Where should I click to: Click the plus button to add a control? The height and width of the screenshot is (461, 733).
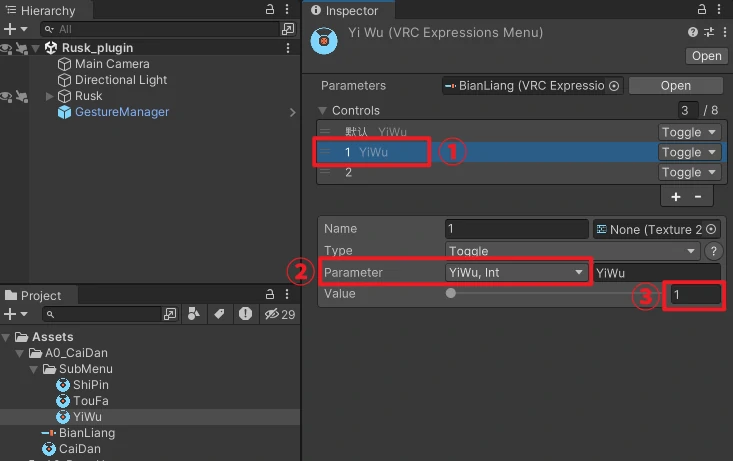pyautogui.click(x=676, y=197)
